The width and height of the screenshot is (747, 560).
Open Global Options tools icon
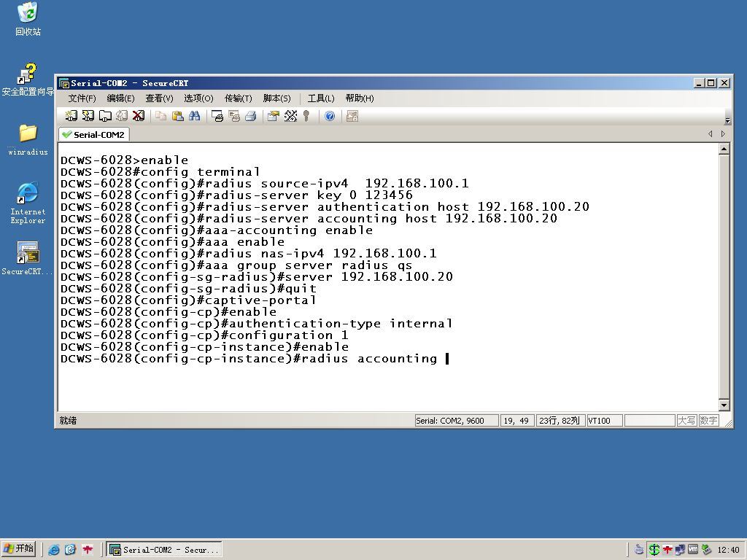point(290,116)
